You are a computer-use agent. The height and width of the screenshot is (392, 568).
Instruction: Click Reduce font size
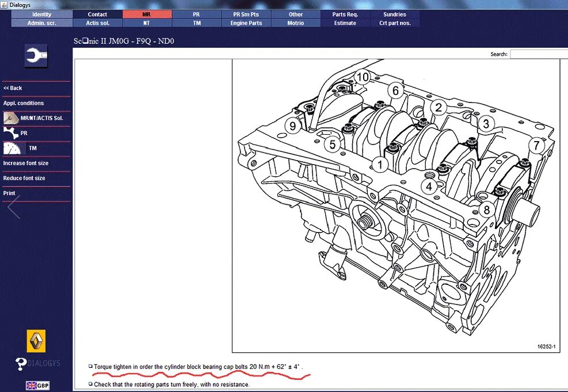coord(24,178)
